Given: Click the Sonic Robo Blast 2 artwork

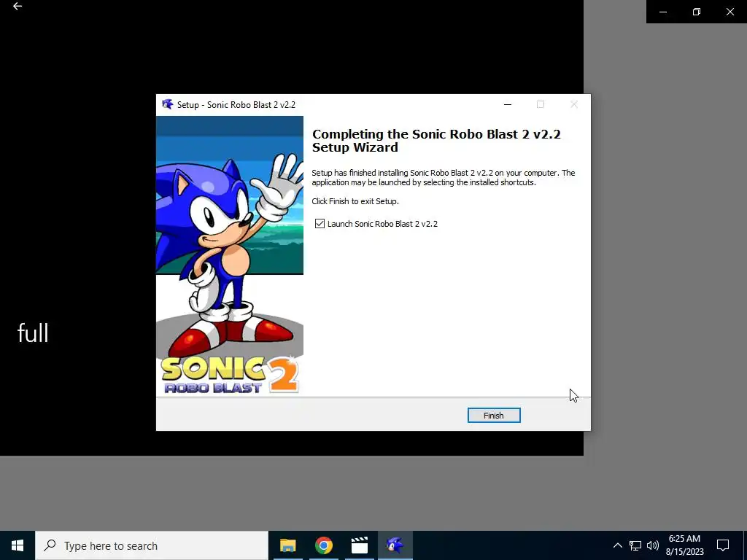Looking at the screenshot, I should click(x=230, y=256).
